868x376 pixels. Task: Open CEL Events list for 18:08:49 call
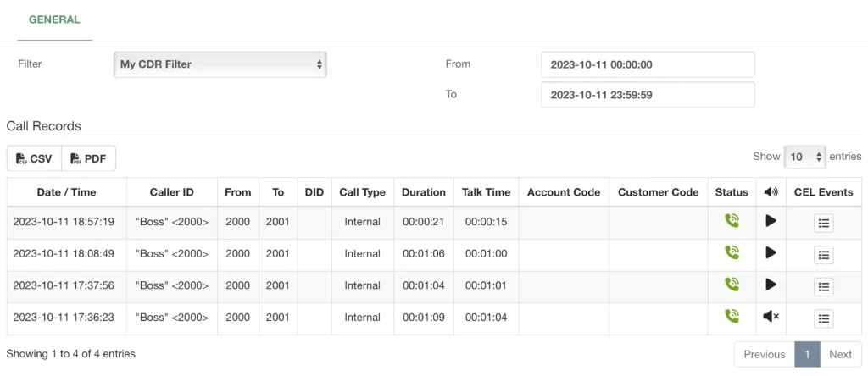[823, 255]
